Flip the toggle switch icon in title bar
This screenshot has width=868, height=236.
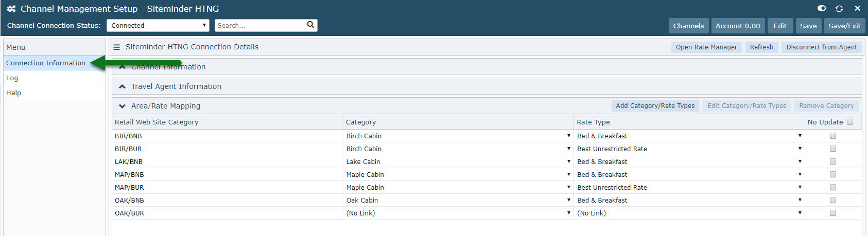(822, 8)
